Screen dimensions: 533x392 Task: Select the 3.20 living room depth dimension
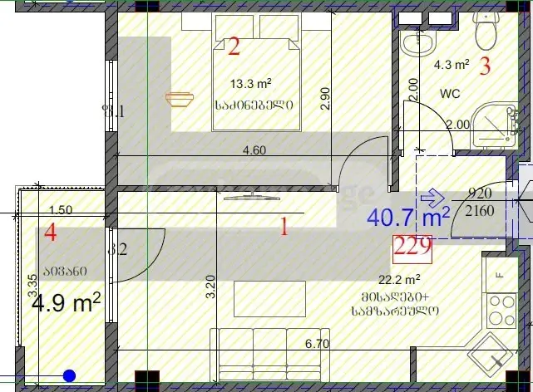210,287
